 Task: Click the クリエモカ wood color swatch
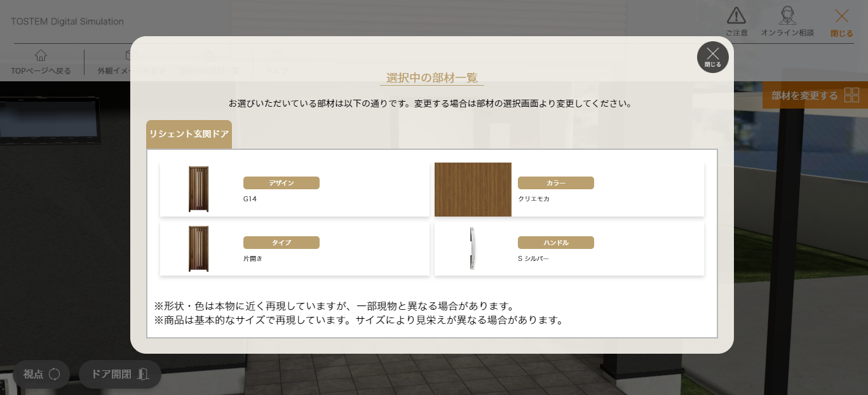point(473,189)
